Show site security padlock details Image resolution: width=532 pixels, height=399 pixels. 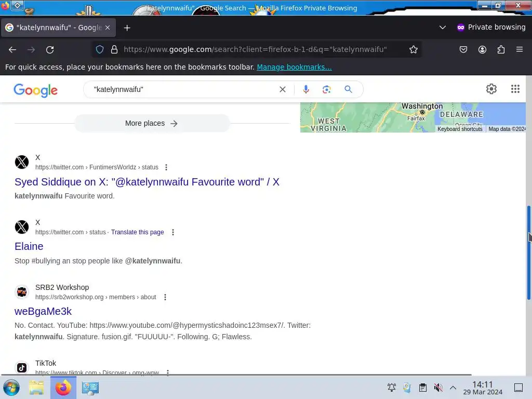pyautogui.click(x=114, y=49)
